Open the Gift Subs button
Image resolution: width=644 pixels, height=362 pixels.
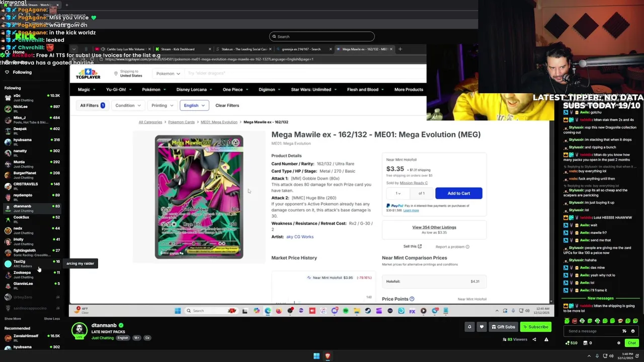point(503,327)
